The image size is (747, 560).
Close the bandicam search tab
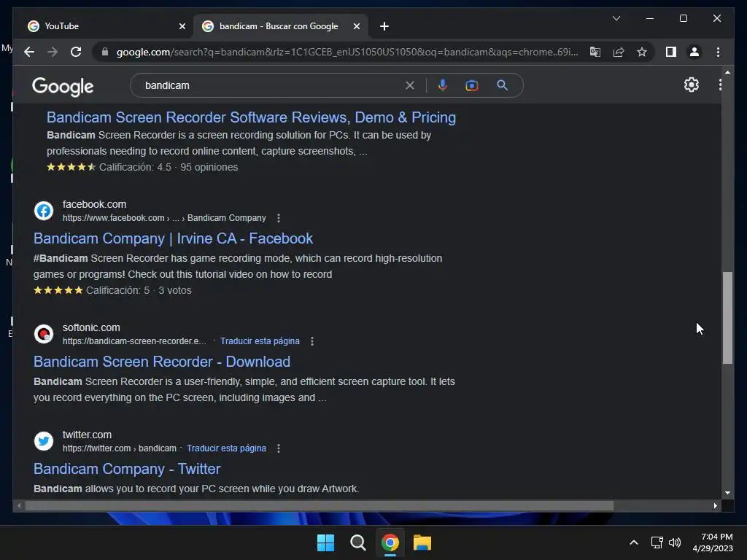pyautogui.click(x=356, y=26)
